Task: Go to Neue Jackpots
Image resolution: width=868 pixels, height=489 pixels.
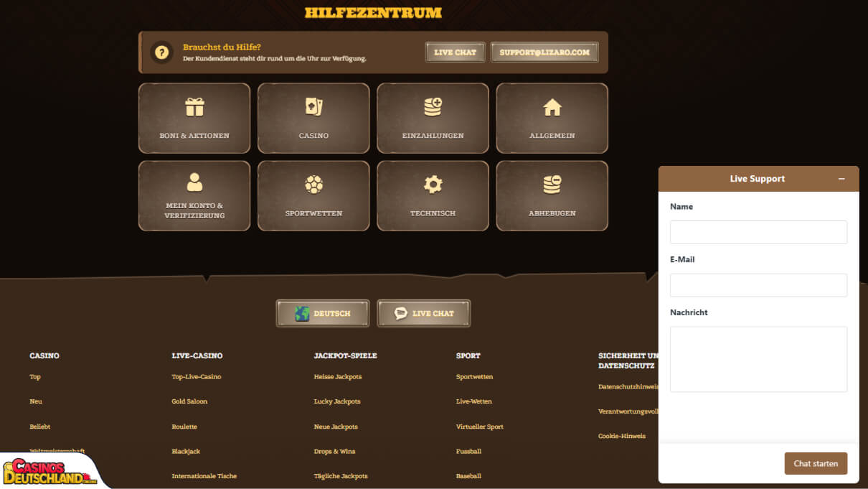Action: (336, 427)
